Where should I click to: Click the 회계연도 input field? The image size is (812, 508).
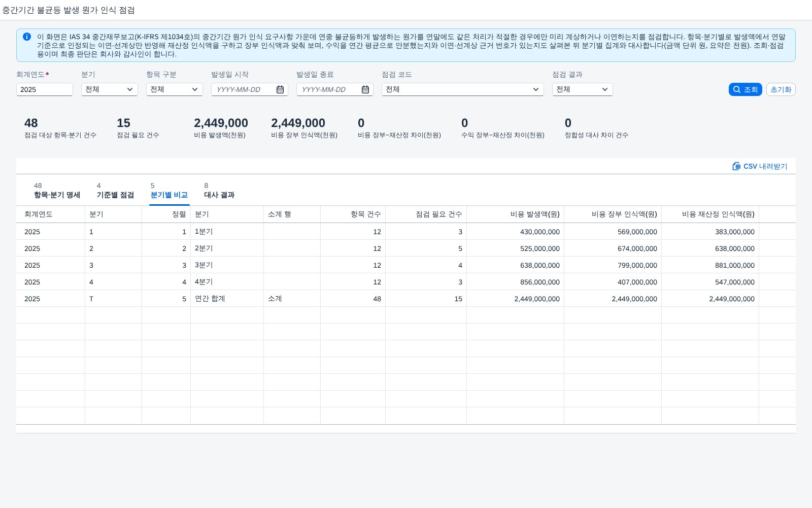pyautogui.click(x=45, y=89)
